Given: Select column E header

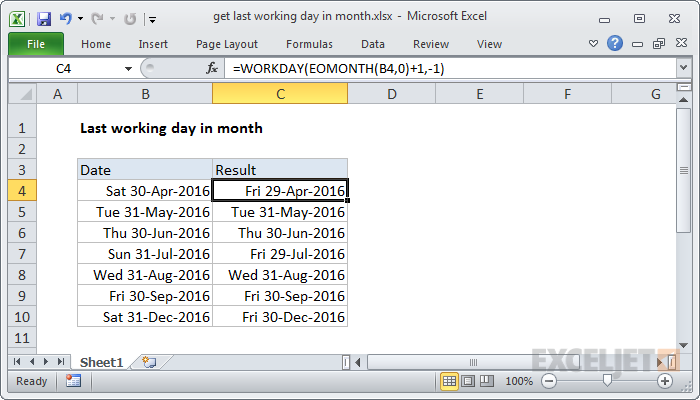Looking at the screenshot, I should tap(479, 94).
